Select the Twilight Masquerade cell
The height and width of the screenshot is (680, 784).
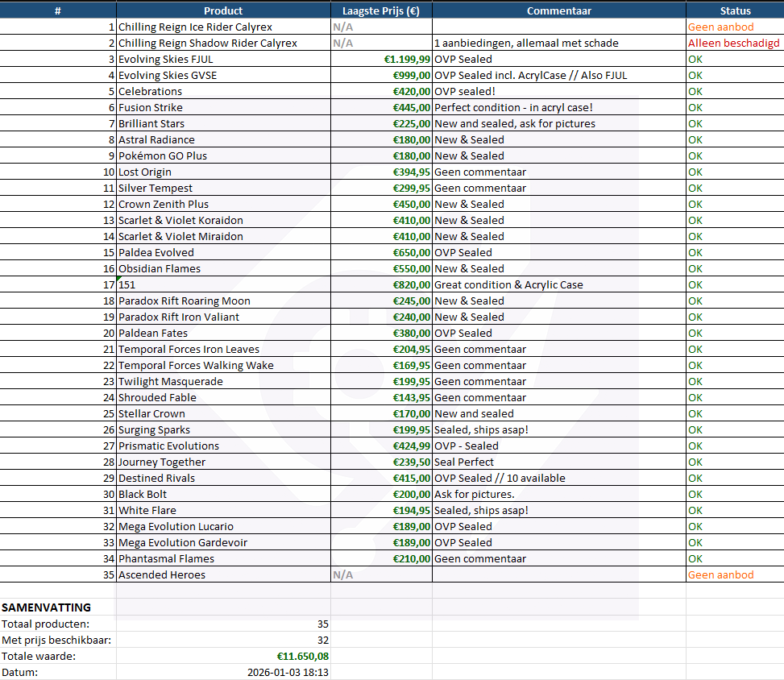point(223,382)
